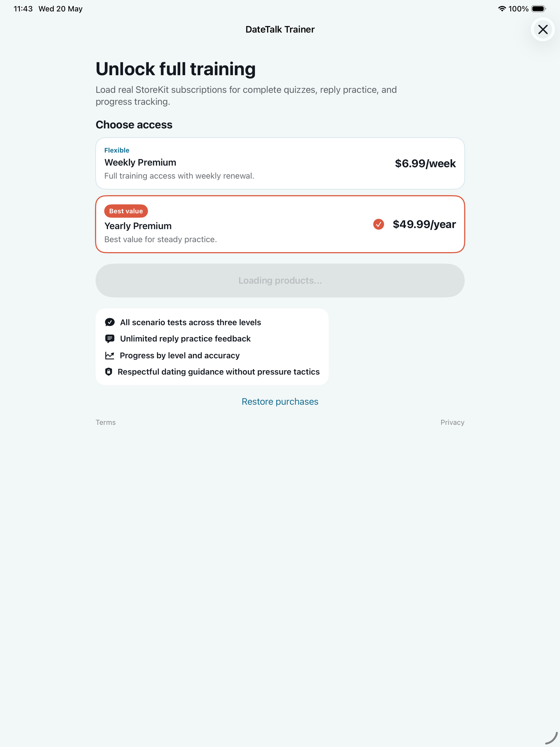The image size is (560, 747).
Task: Tap the progress chart line icon
Action: click(x=109, y=356)
